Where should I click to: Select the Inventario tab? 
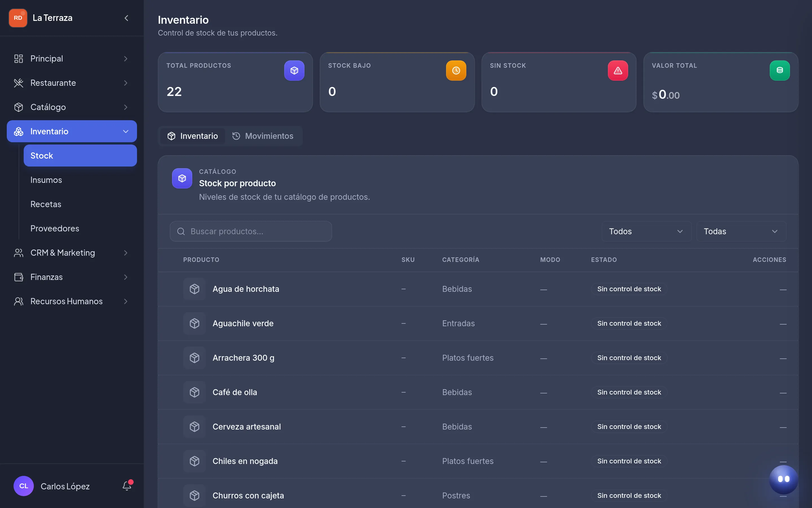click(193, 136)
